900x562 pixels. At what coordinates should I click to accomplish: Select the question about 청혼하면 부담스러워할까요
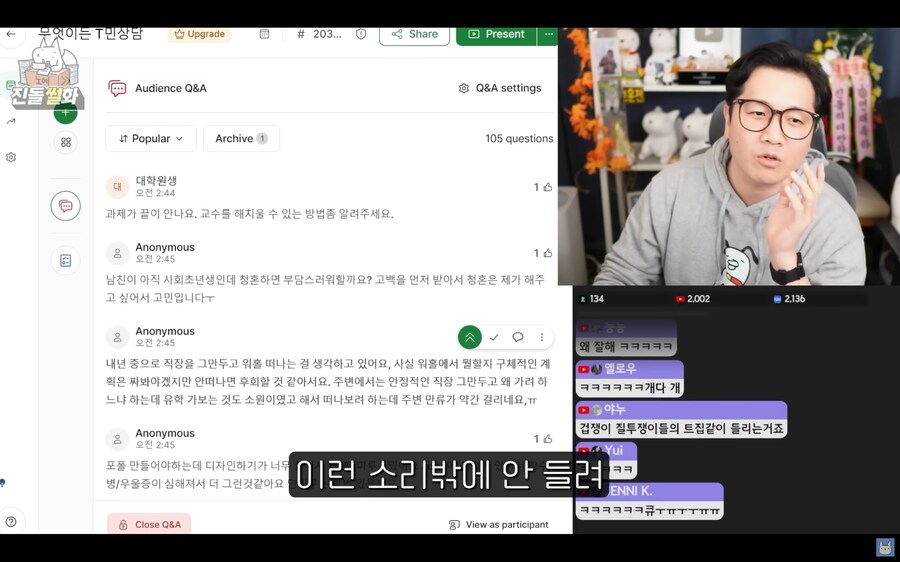click(x=325, y=288)
